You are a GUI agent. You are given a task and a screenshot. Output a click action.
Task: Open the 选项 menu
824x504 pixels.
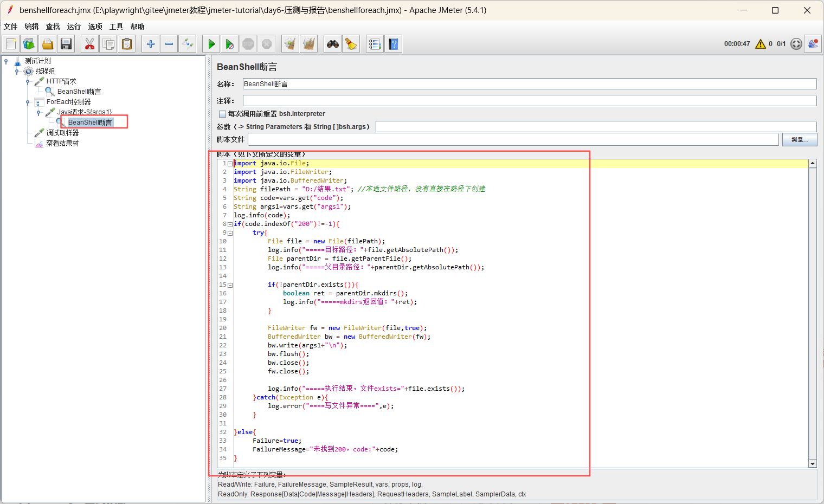(95, 27)
